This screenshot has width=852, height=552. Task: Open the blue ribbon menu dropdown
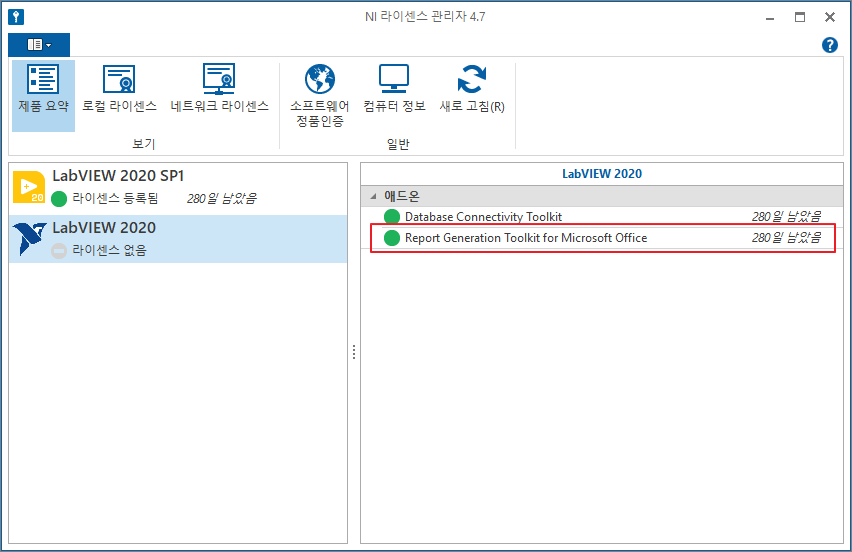point(39,45)
